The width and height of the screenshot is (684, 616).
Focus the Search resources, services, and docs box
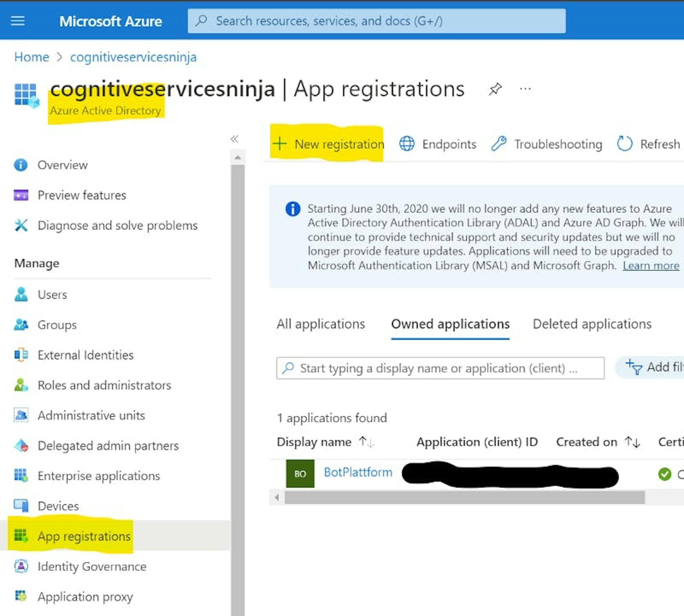[377, 21]
